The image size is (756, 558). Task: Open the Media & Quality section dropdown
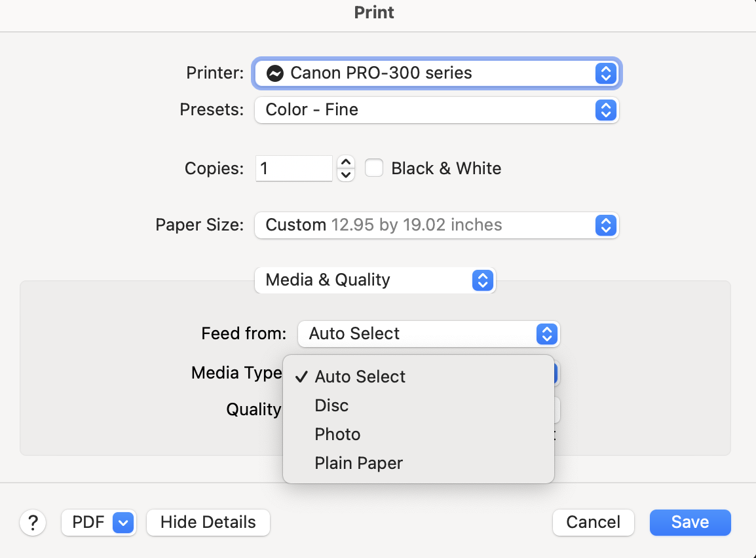[375, 280]
